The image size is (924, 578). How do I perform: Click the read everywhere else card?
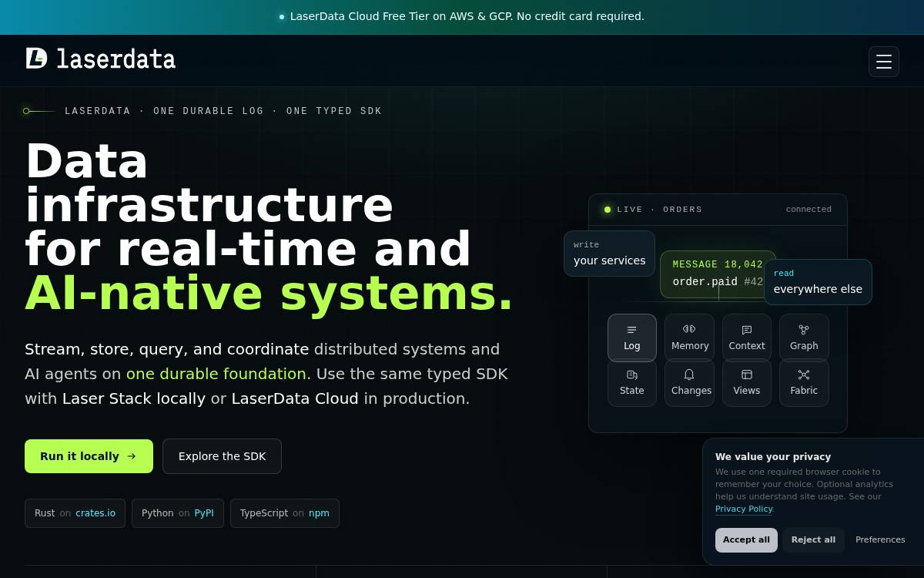tap(818, 282)
